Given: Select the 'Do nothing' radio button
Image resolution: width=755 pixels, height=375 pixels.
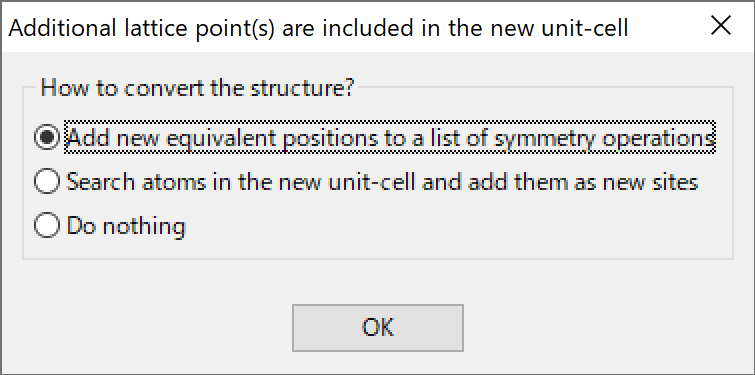Looking at the screenshot, I should point(110,225).
